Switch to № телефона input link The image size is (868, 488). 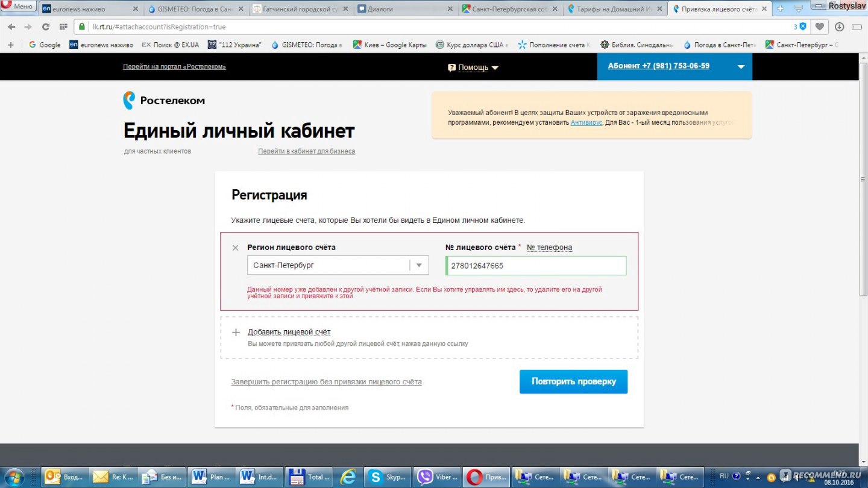pyautogui.click(x=549, y=248)
